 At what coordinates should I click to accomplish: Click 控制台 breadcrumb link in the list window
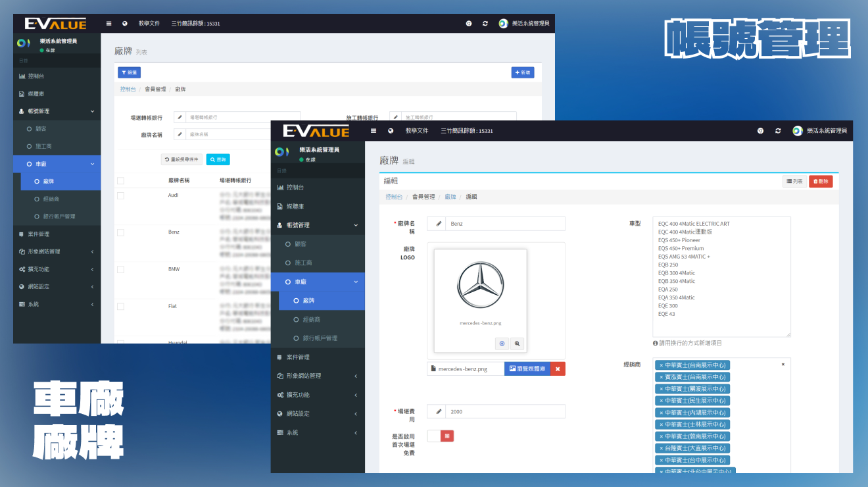click(128, 89)
